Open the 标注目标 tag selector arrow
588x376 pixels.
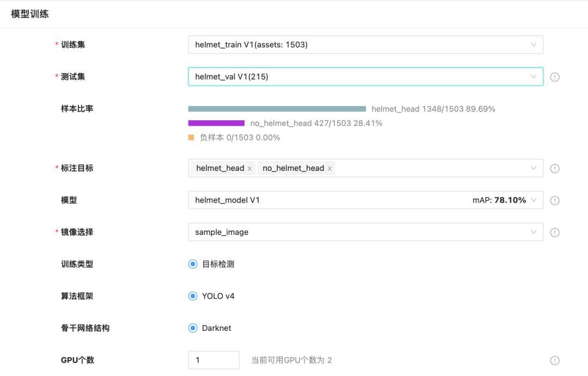coord(534,169)
